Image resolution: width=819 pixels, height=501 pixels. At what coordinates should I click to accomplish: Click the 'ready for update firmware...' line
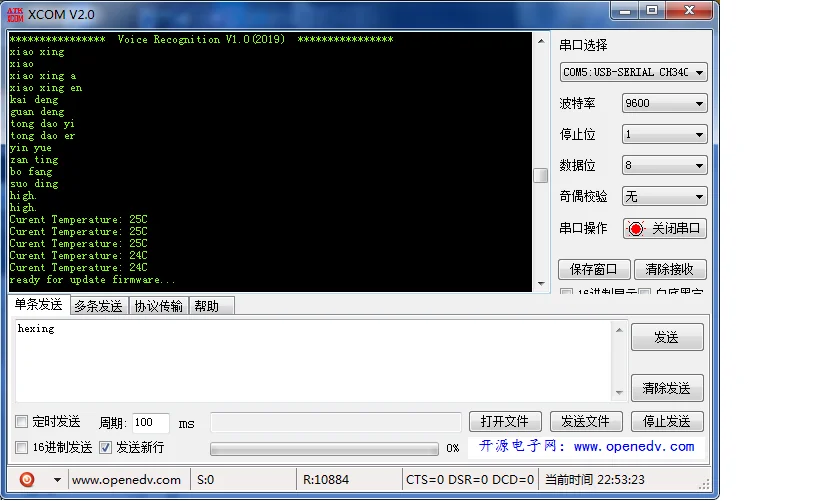[92, 279]
